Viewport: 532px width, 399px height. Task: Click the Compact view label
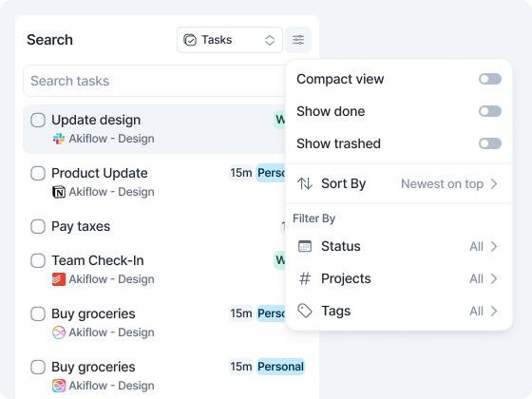tap(340, 79)
